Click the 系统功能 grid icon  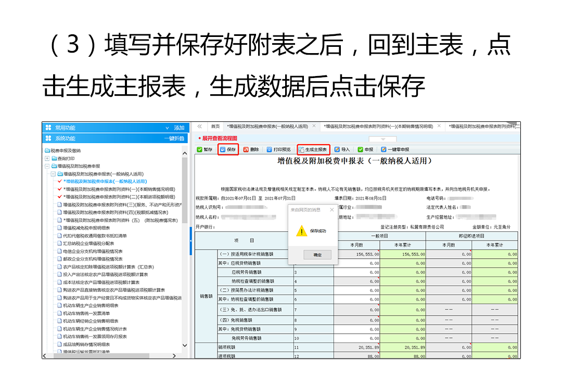coord(48,138)
